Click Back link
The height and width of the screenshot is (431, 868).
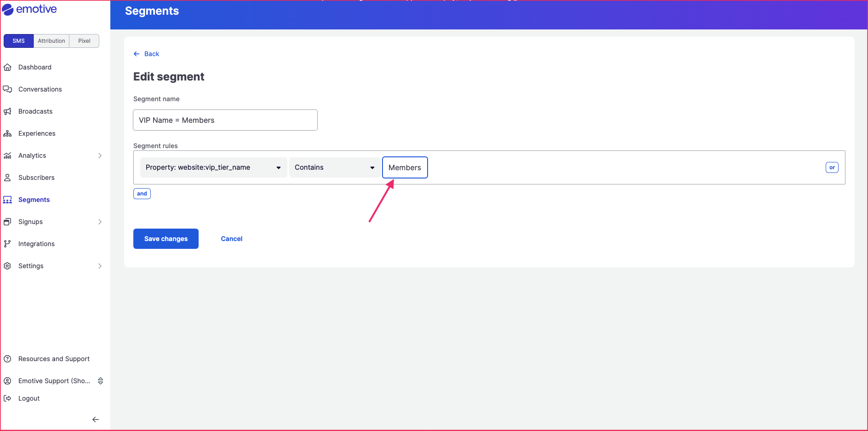click(152, 54)
